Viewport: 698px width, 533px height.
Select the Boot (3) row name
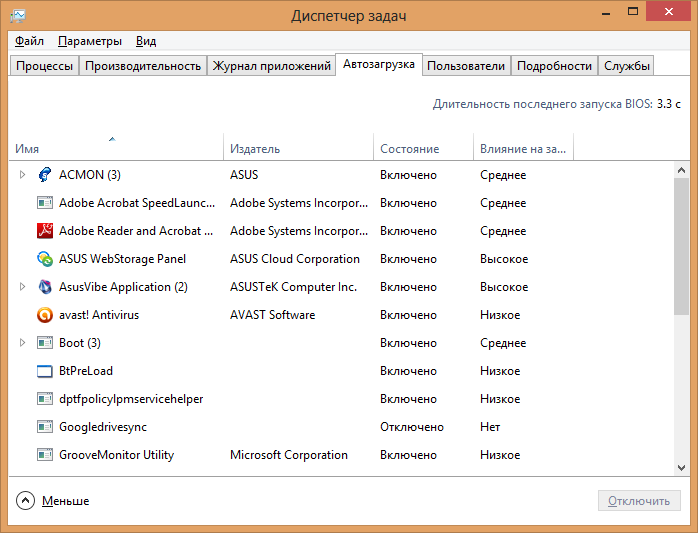click(80, 342)
